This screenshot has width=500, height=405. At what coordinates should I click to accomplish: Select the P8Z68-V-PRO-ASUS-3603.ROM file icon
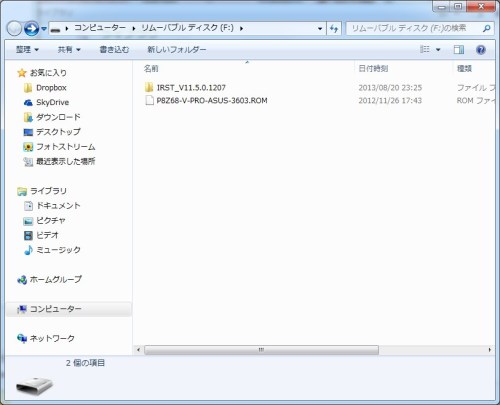click(149, 100)
